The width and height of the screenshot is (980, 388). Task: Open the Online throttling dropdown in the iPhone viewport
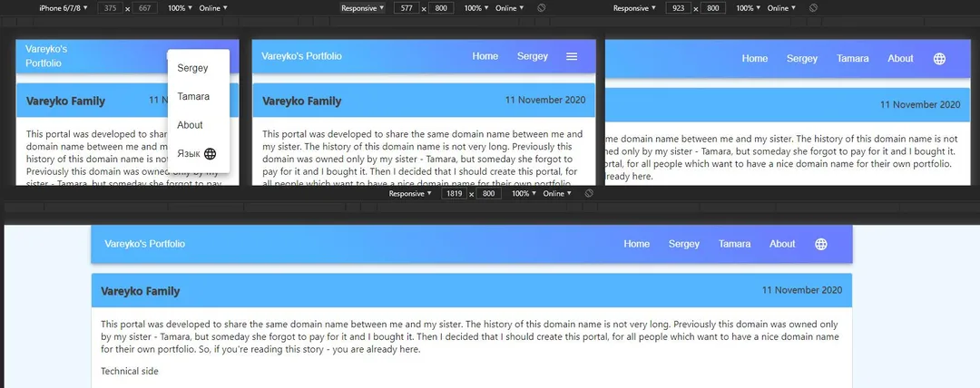(213, 8)
